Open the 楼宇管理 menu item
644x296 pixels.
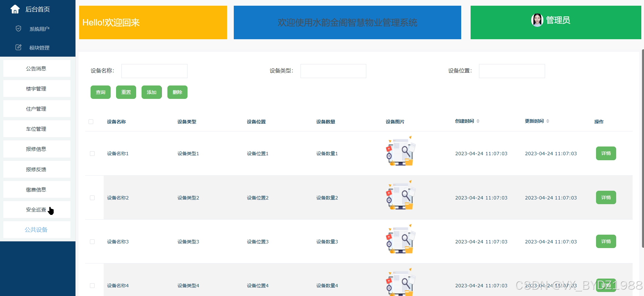coord(37,88)
